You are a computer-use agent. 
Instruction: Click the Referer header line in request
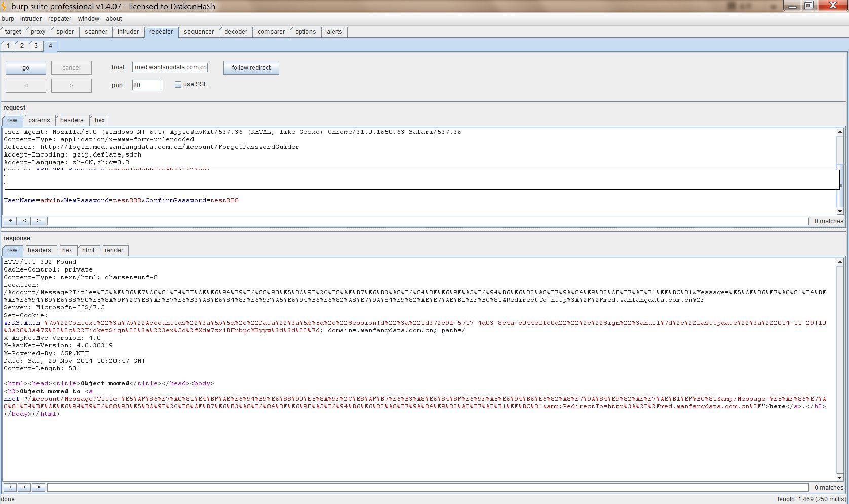pos(151,147)
